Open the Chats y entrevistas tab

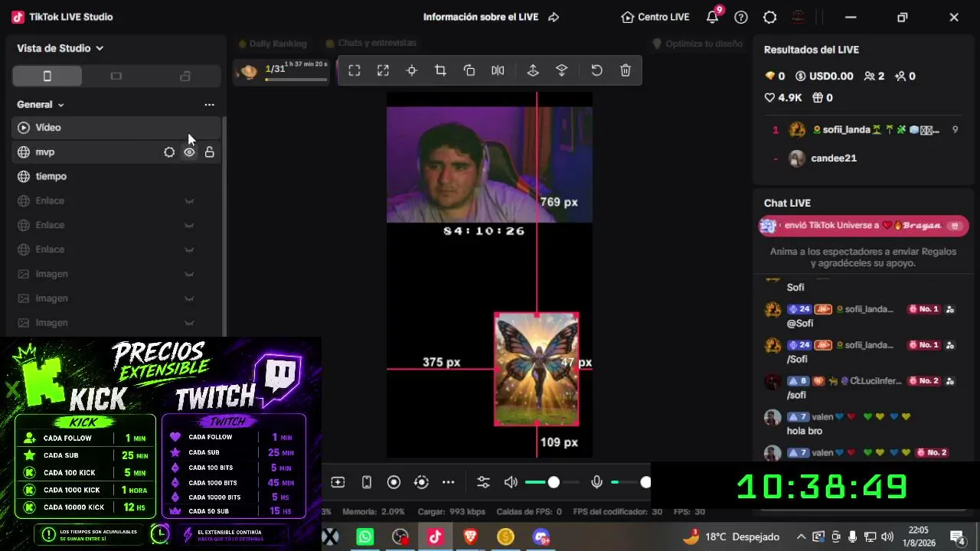pos(371,44)
